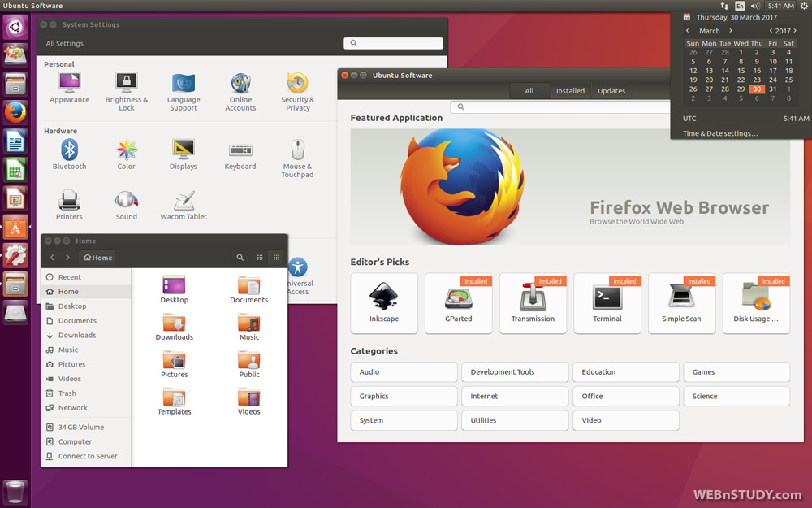
Task: Select Network in Home sidebar
Action: tap(86, 408)
